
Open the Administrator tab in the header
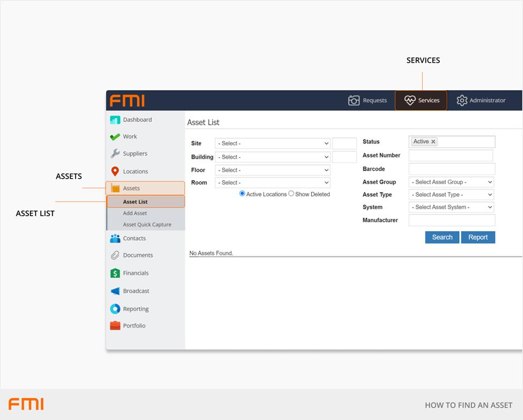(481, 100)
